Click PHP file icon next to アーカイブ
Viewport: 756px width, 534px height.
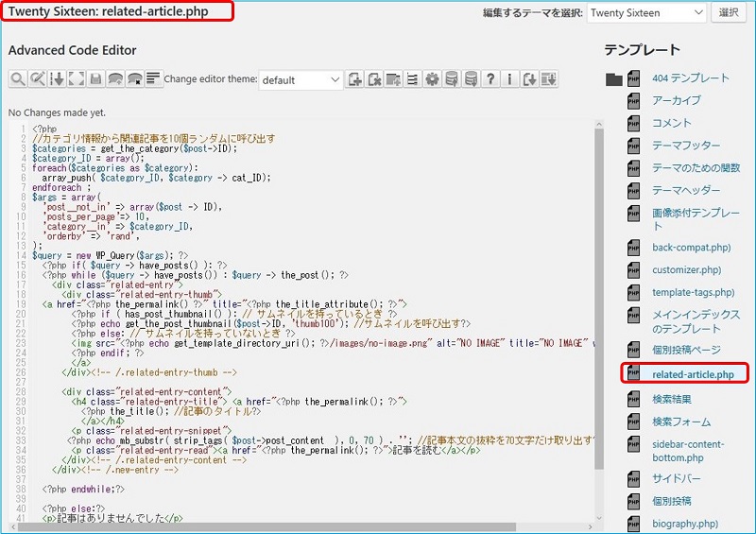(x=633, y=101)
